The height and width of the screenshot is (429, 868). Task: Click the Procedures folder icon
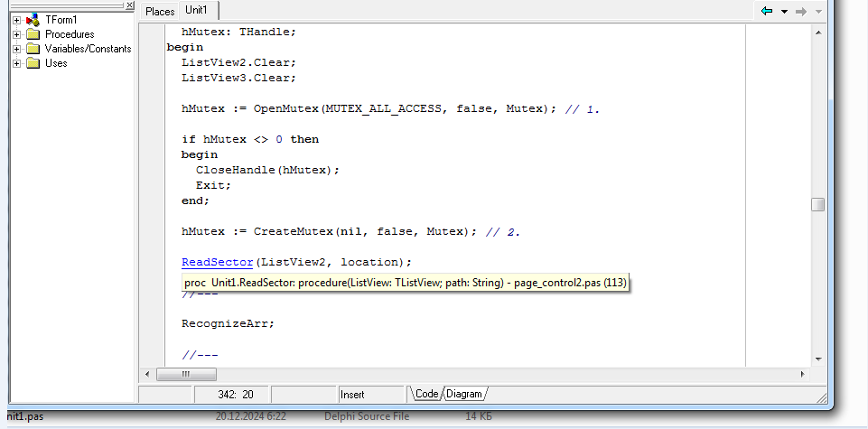[33, 34]
